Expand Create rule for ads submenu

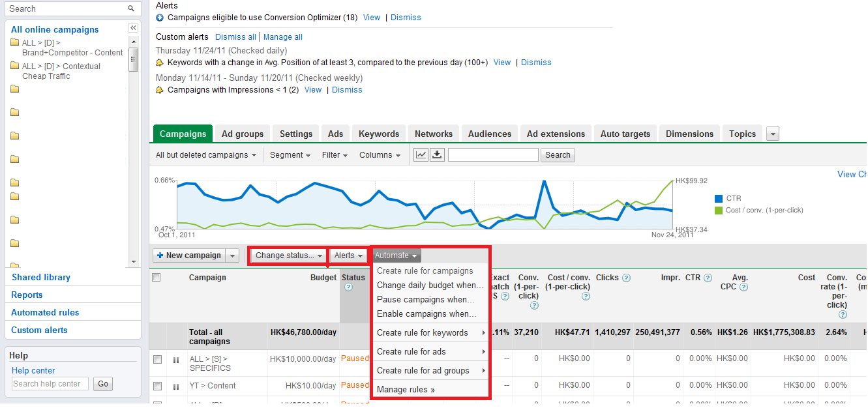click(430, 352)
